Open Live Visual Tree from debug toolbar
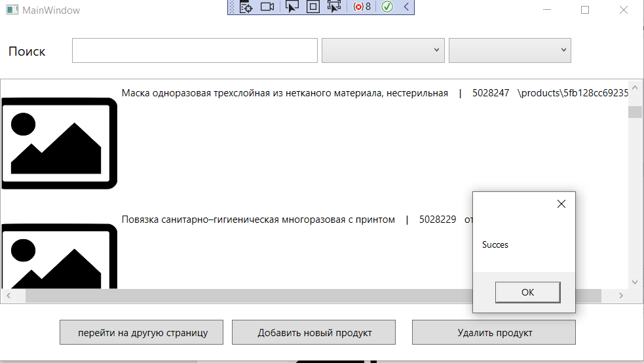644x363 pixels. pyautogui.click(x=246, y=7)
